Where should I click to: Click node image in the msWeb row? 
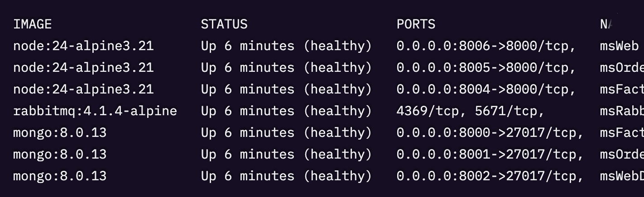[x=83, y=46]
